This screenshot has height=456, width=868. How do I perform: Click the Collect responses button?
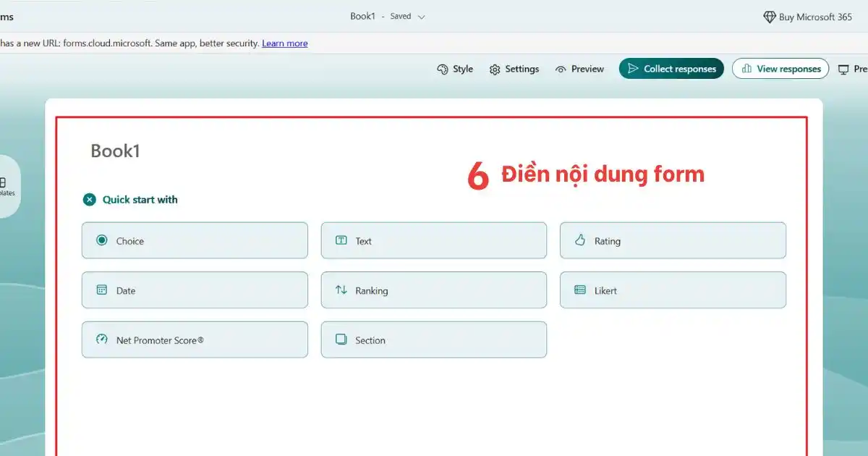pyautogui.click(x=671, y=69)
